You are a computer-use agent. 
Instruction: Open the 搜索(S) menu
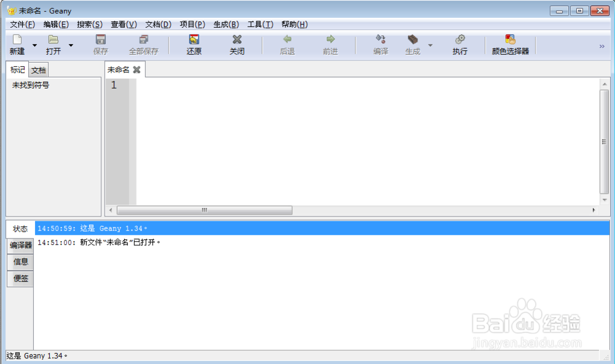click(90, 25)
